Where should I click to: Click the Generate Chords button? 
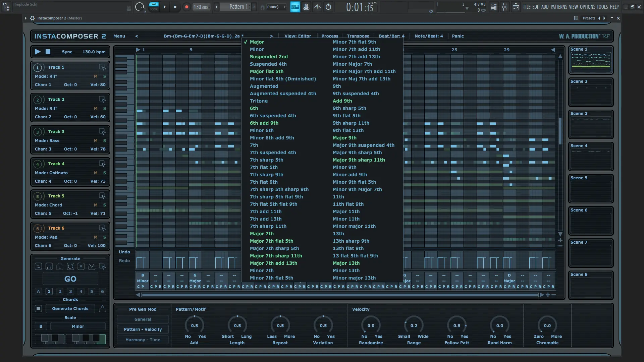[70, 309]
